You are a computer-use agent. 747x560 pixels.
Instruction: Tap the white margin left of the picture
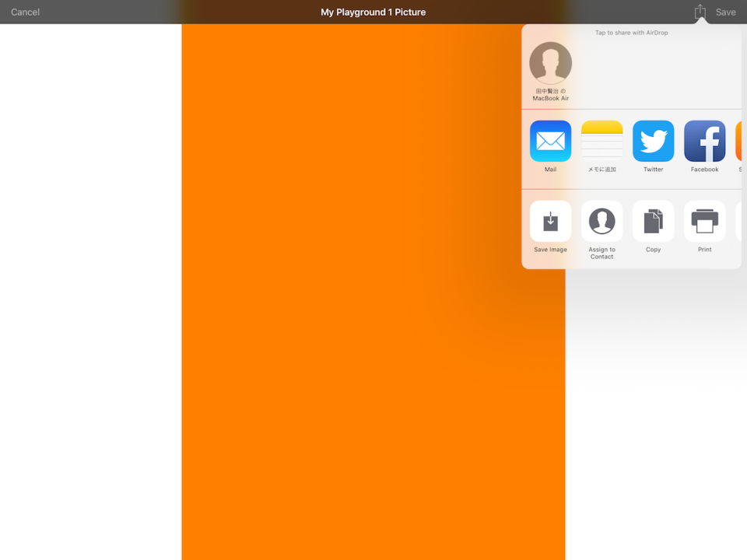pos(89,311)
